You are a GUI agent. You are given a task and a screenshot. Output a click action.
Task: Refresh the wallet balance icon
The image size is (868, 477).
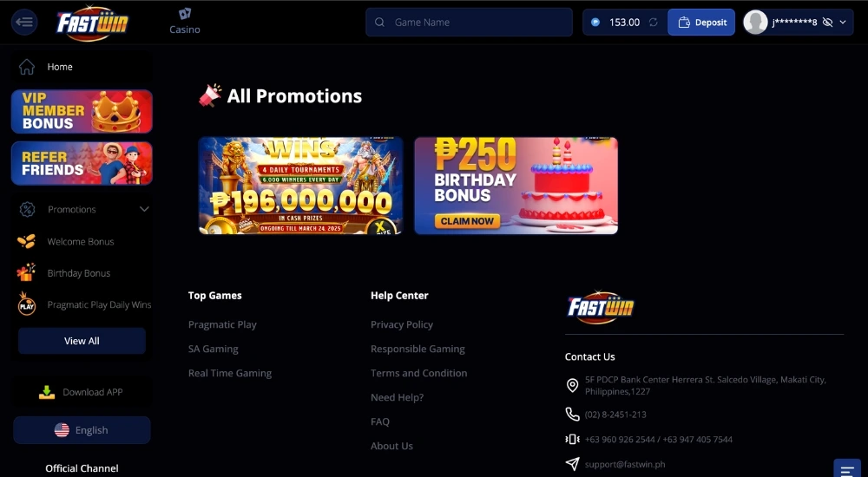[654, 23]
